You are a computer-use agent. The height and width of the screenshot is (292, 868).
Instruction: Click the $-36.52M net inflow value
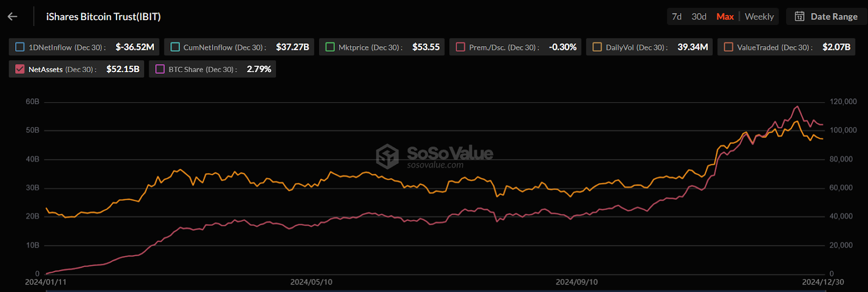click(135, 47)
